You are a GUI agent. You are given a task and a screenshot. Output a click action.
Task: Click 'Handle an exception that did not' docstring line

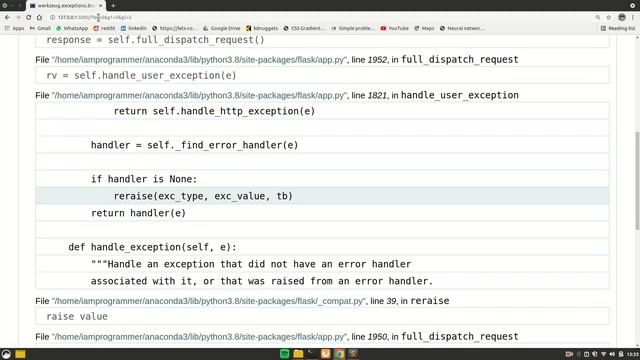322,264
